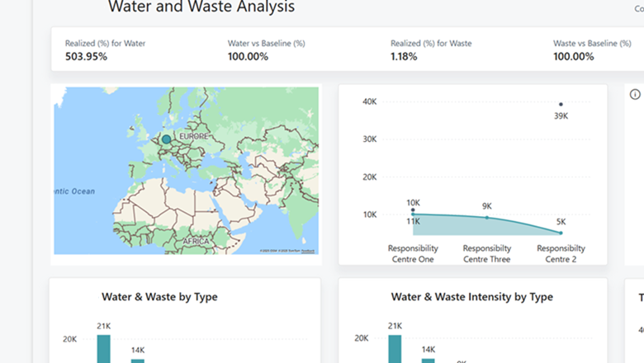This screenshot has height=363, width=644.
Task: Click the Water vs Baseline (%) 100.00% value
Action: 248,57
